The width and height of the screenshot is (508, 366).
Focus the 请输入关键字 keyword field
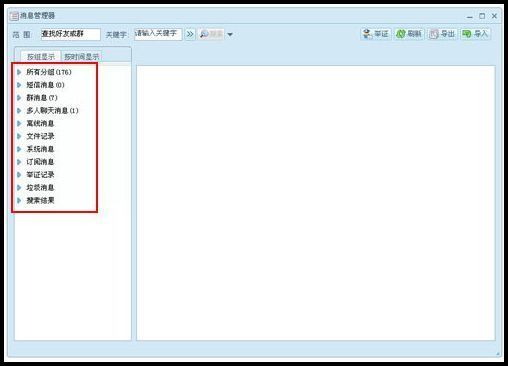pos(158,34)
